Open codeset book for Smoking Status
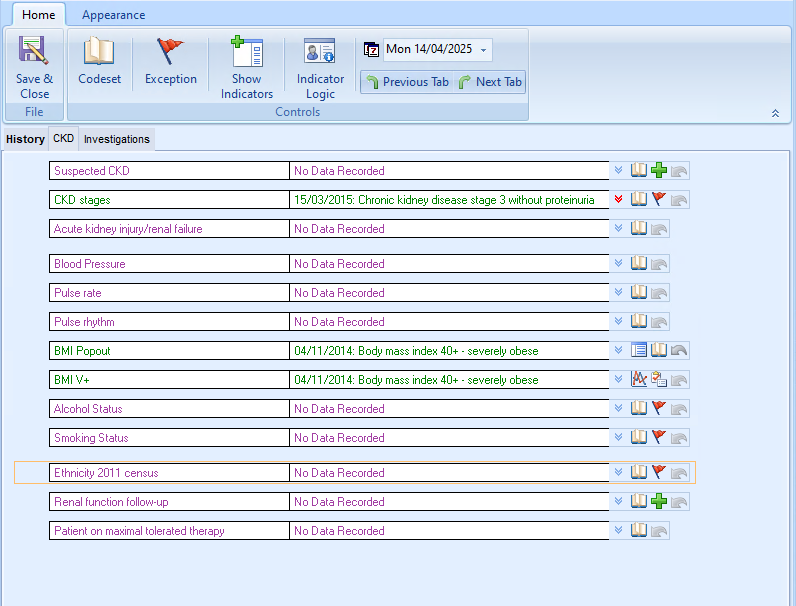Screen dimensions: 796x606 coord(639,437)
